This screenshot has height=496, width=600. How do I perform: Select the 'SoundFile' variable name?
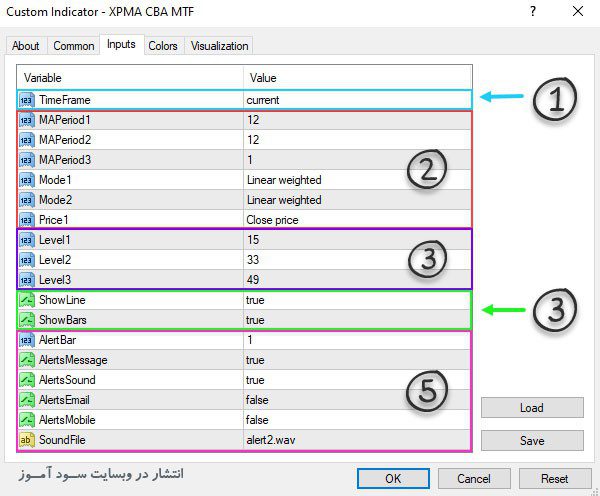pyautogui.click(x=62, y=440)
